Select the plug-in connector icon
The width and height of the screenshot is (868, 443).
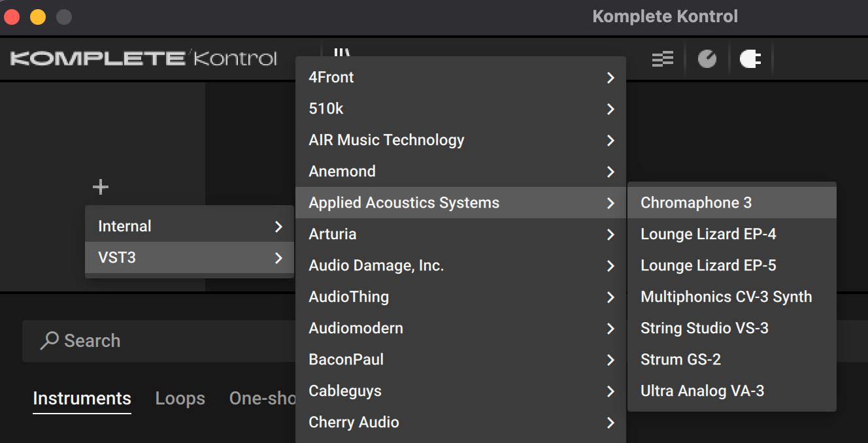point(750,59)
